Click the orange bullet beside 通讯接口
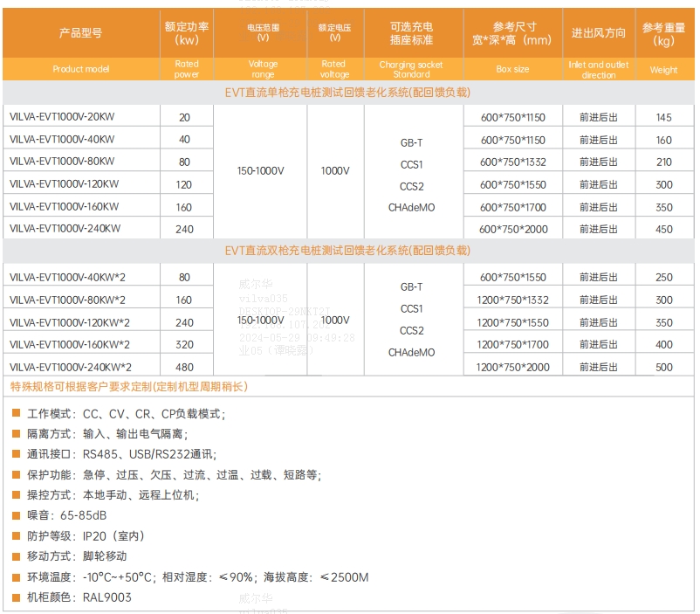 pos(17,454)
